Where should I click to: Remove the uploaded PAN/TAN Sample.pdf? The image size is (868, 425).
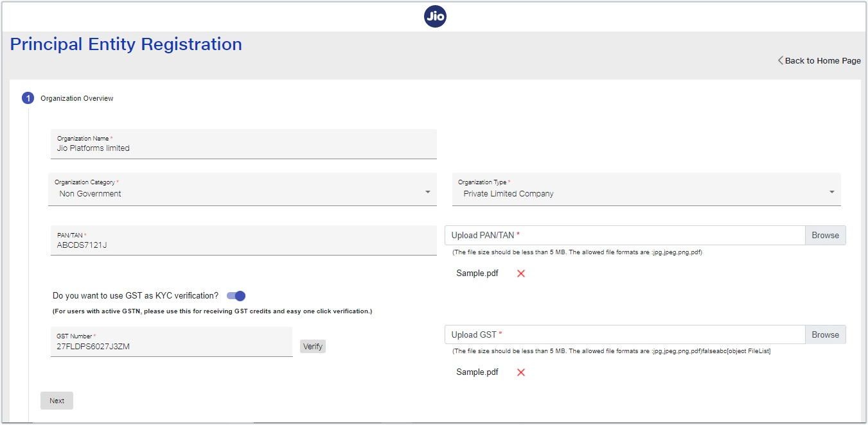click(x=521, y=273)
